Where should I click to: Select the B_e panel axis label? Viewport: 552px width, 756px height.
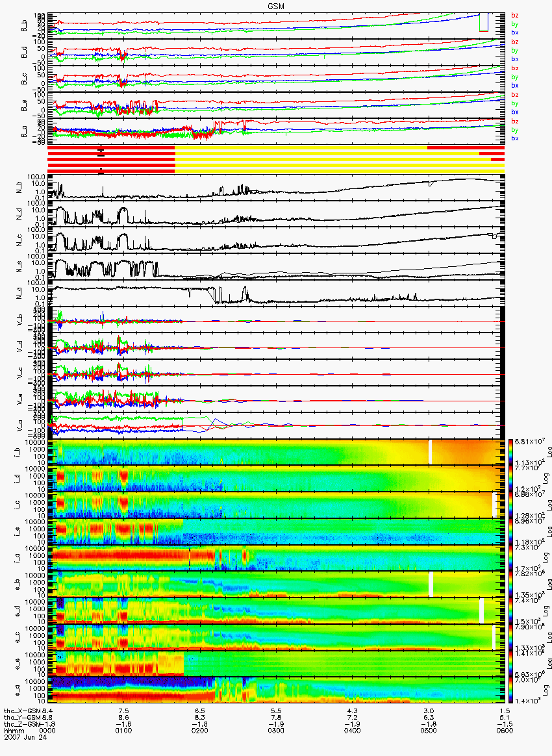[x=24, y=105]
